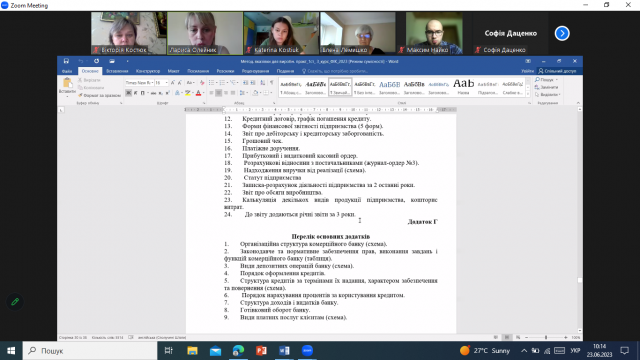
Task: Increase the paragraph indent
Action: tap(253, 83)
